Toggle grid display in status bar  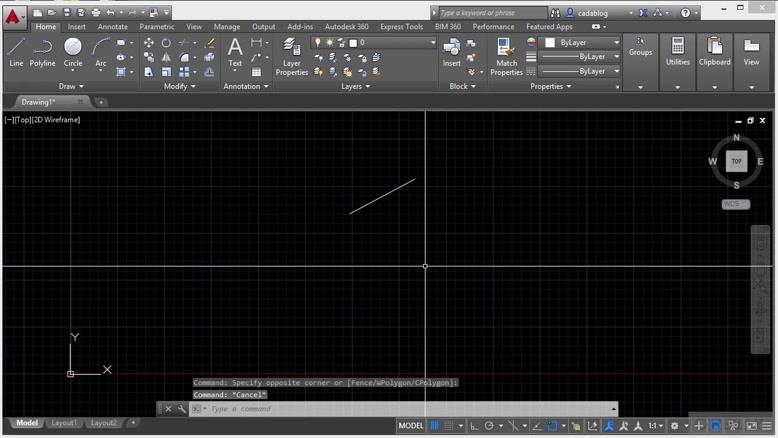click(x=434, y=426)
